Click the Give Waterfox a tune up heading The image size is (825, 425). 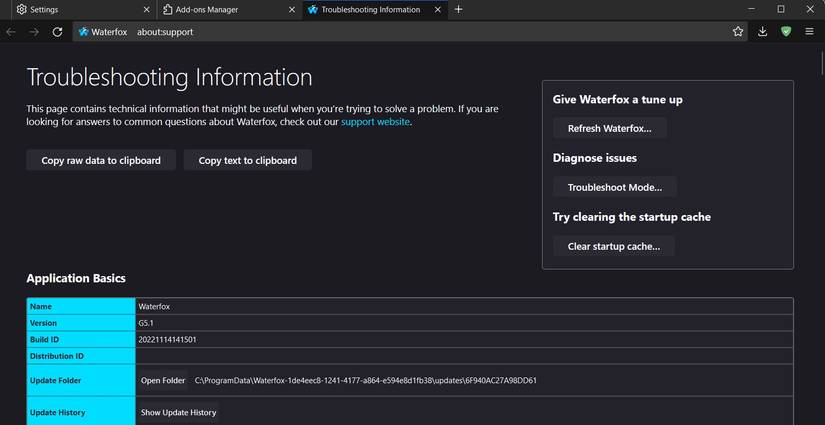[x=618, y=99]
